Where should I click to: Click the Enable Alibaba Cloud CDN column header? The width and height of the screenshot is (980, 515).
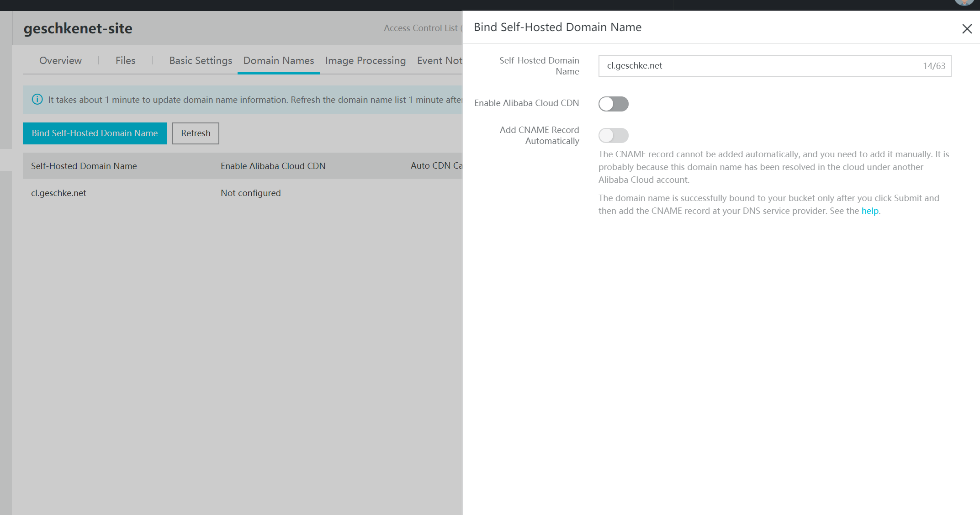tap(273, 166)
